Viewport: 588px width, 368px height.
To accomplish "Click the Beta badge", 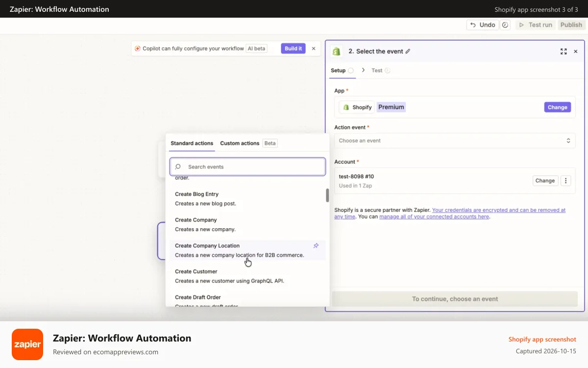I will pyautogui.click(x=270, y=143).
